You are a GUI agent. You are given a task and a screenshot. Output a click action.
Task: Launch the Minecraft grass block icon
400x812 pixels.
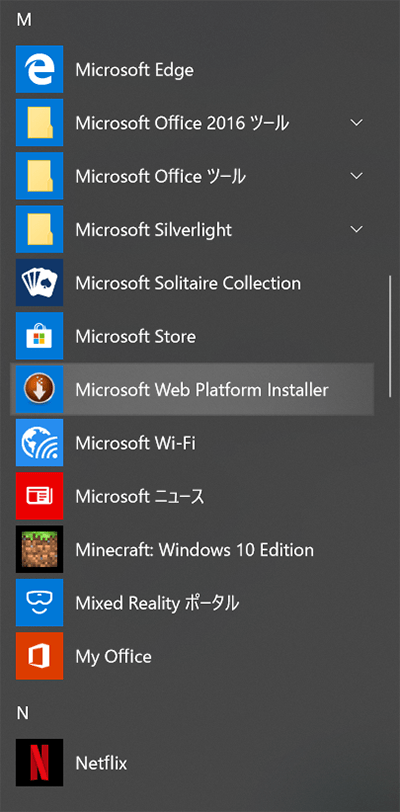tap(39, 549)
